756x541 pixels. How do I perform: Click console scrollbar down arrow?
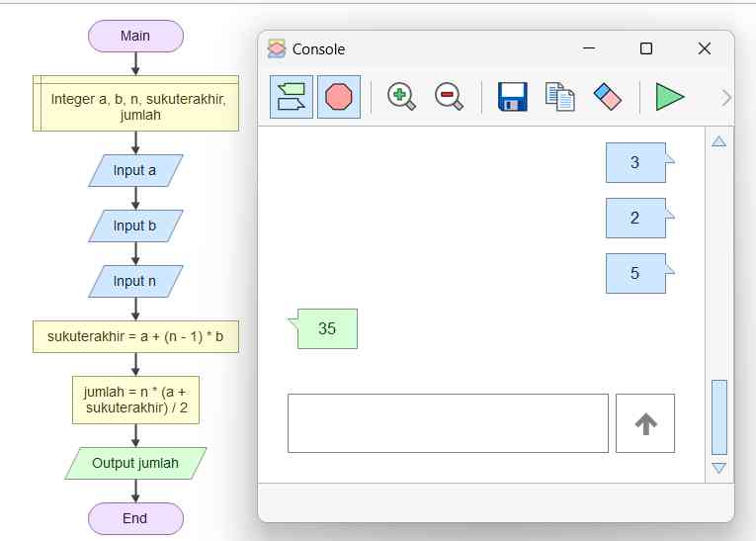pyautogui.click(x=718, y=468)
